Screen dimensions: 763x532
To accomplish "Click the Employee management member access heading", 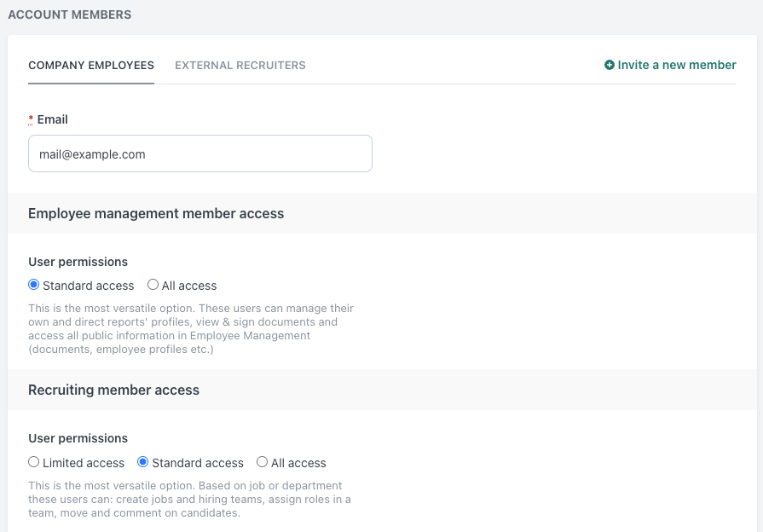I will [156, 213].
